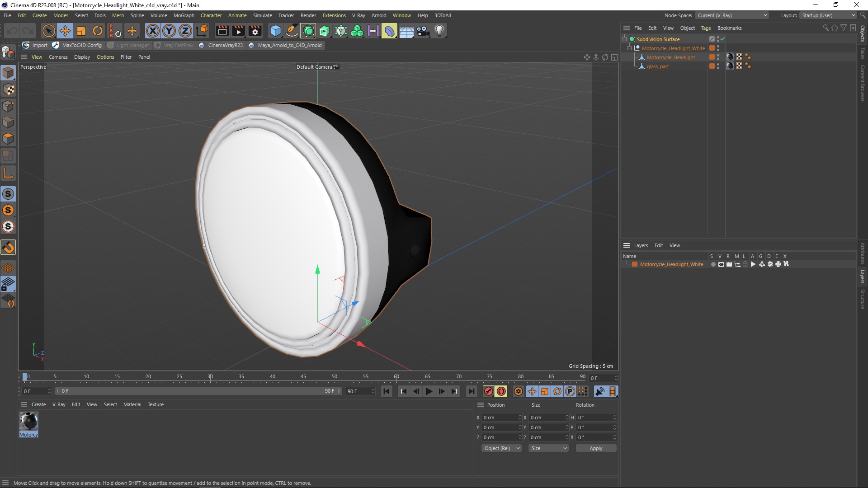Open Node Space dropdown
Viewport: 868px width, 488px height.
pyautogui.click(x=732, y=15)
